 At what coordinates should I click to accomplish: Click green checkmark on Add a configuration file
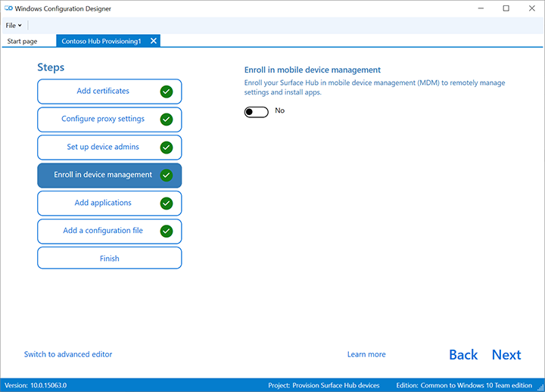(167, 231)
